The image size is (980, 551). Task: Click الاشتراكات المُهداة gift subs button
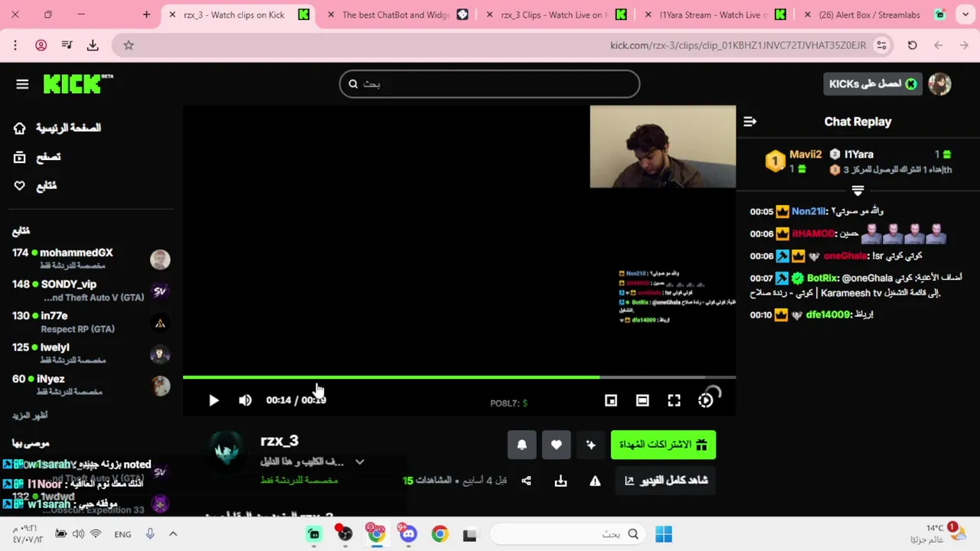[x=663, y=445]
